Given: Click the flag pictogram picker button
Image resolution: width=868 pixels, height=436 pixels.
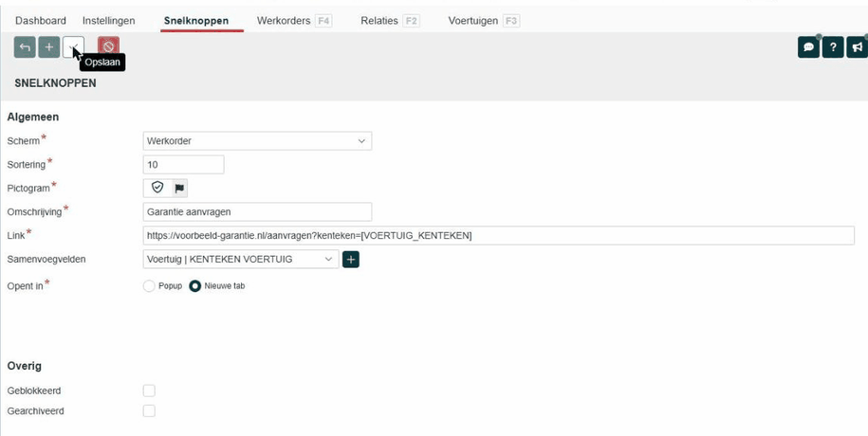Looking at the screenshot, I should click(179, 188).
